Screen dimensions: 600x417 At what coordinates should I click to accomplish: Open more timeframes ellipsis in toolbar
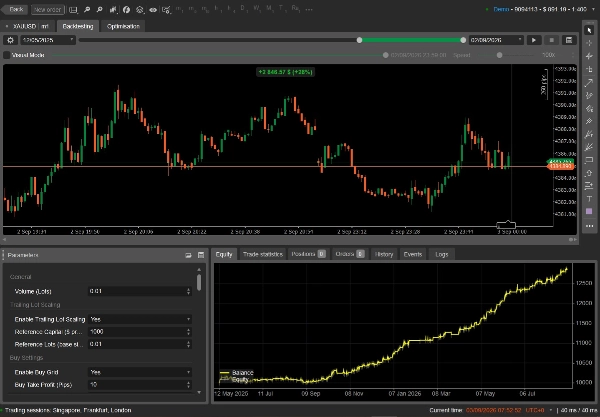click(x=310, y=9)
